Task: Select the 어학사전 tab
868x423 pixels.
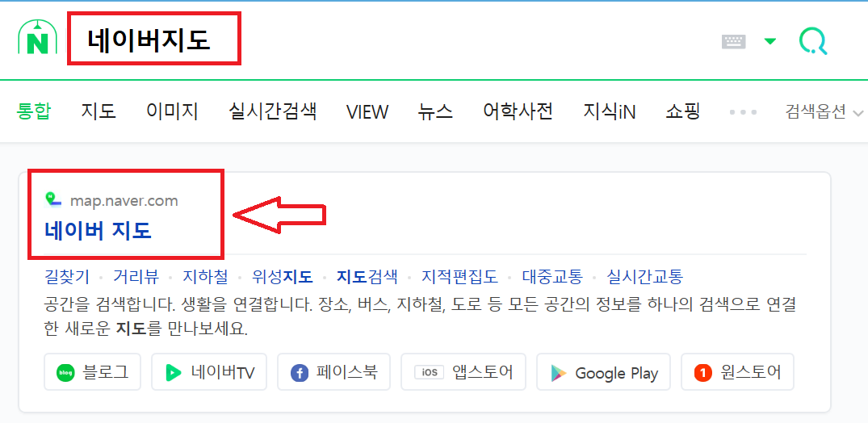Action: tap(518, 111)
